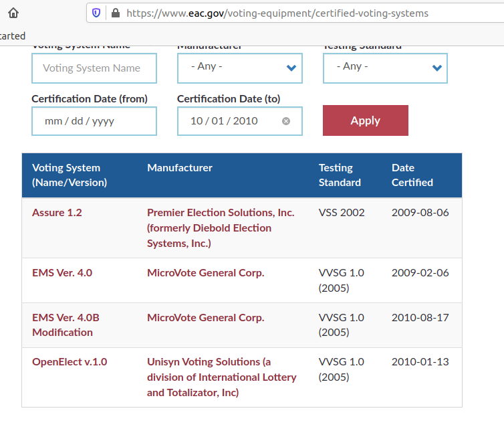Select the date 2010-08-17
This screenshot has height=443, width=504.
420,318
